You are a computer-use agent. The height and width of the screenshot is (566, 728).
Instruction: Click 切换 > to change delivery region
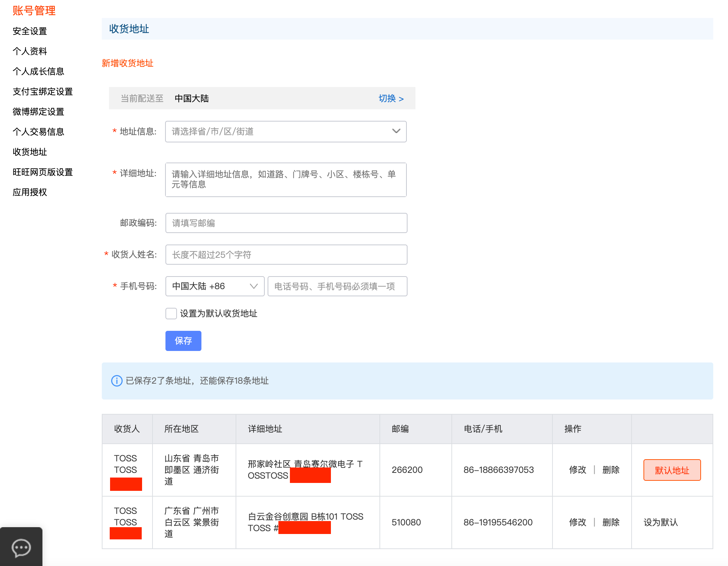pyautogui.click(x=391, y=99)
